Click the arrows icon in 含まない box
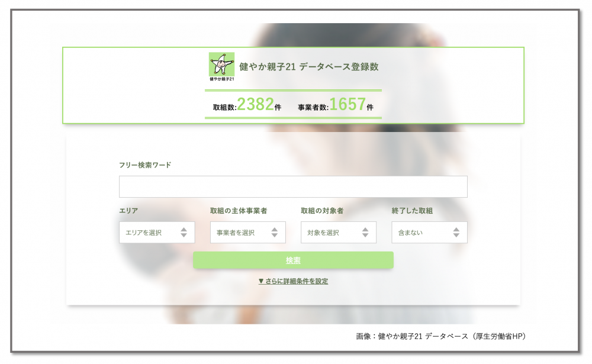This screenshot has width=592, height=364. click(456, 233)
